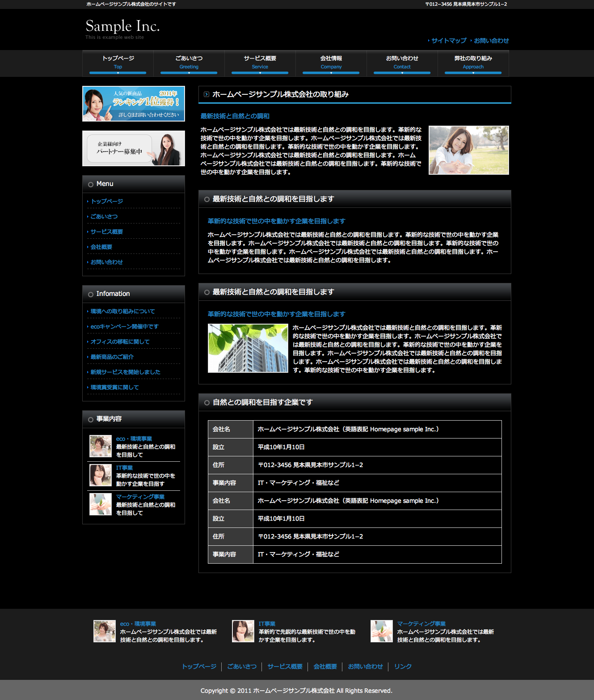
Task: Click the マーケティング事業 thumbnail in sidebar
Action: tap(101, 504)
